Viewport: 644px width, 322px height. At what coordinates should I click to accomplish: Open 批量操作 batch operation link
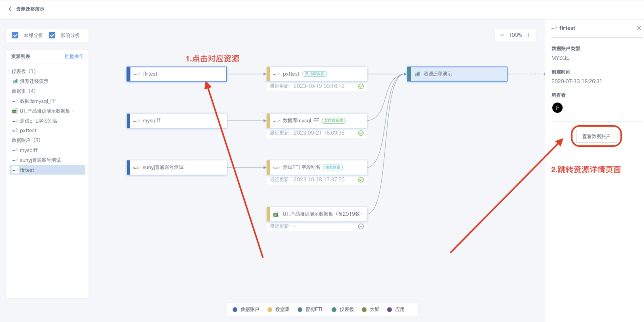pyautogui.click(x=74, y=56)
